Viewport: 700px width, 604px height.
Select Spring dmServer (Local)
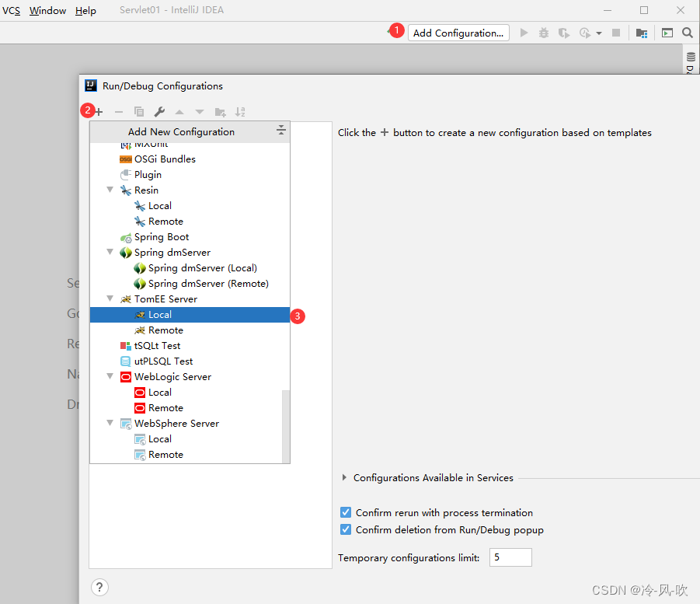coord(190,268)
